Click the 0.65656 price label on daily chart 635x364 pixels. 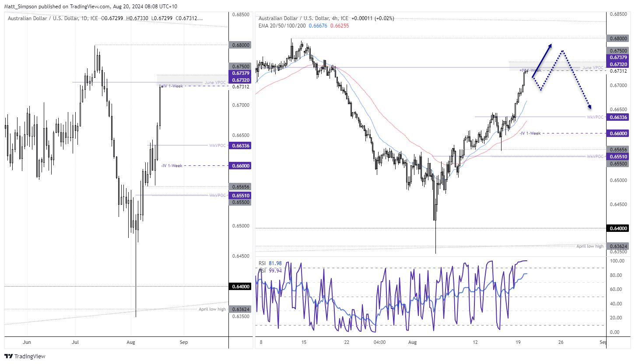point(240,186)
